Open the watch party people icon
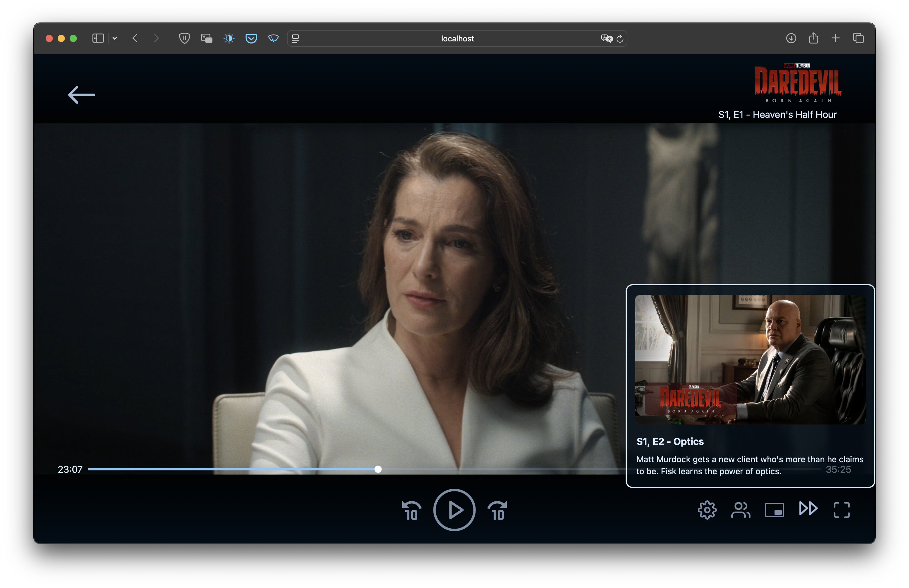Screen dimensions: 909x588 pyautogui.click(x=741, y=510)
